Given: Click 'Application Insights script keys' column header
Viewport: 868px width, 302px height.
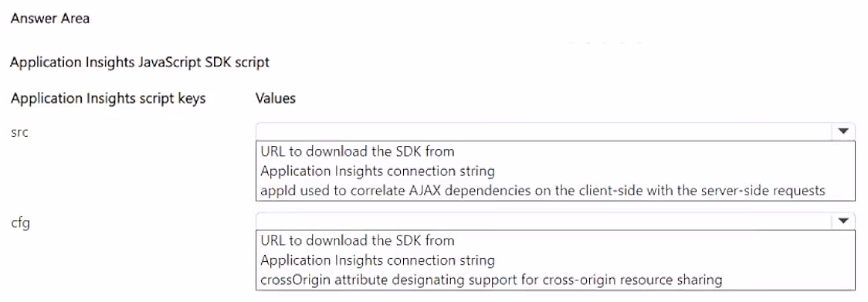Looking at the screenshot, I should [108, 99].
